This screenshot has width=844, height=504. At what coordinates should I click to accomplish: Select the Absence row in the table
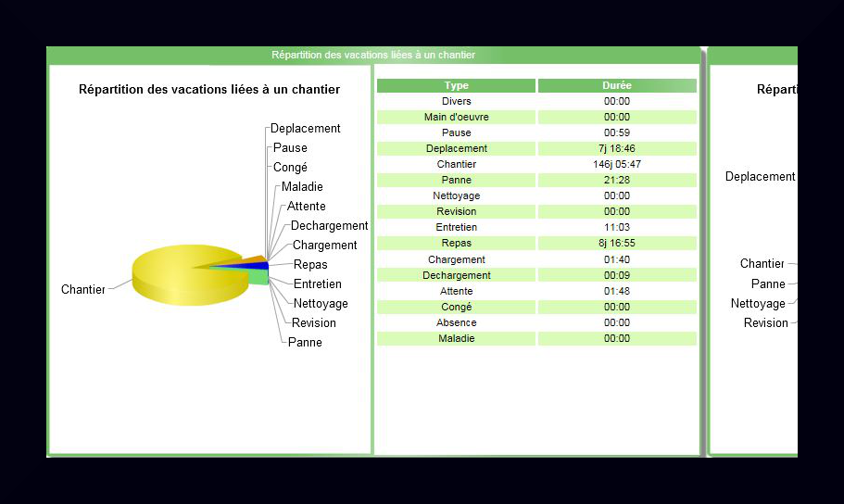(456, 322)
